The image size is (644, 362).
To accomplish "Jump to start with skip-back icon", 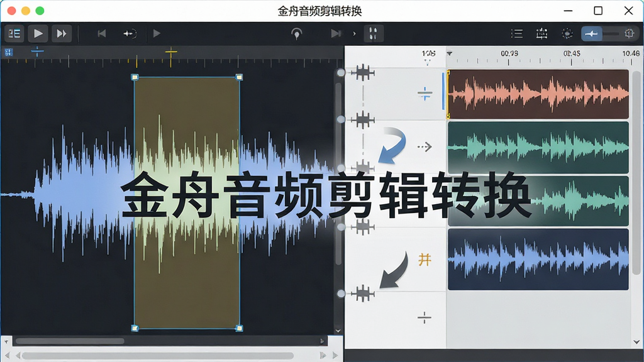I will tap(102, 33).
